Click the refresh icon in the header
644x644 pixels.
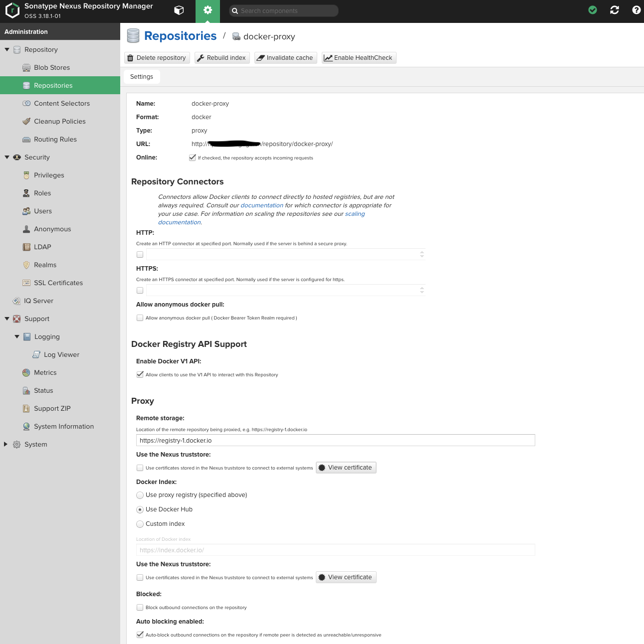[x=615, y=10]
